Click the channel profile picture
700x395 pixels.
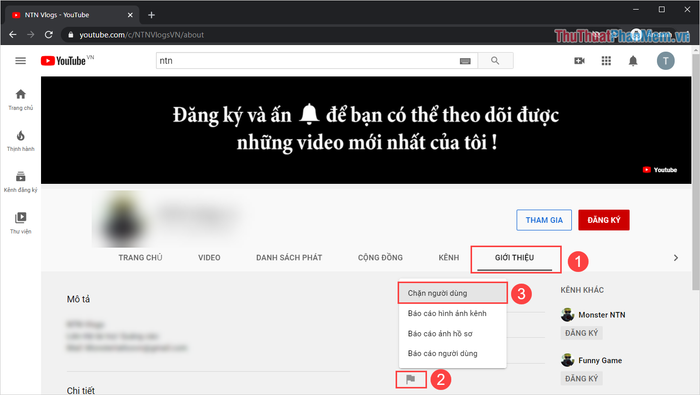121,220
